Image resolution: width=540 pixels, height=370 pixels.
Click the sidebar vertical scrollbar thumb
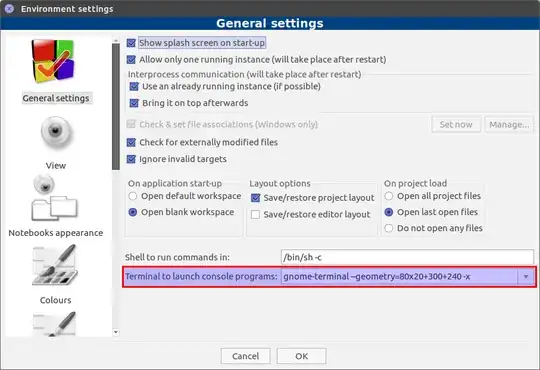point(116,107)
